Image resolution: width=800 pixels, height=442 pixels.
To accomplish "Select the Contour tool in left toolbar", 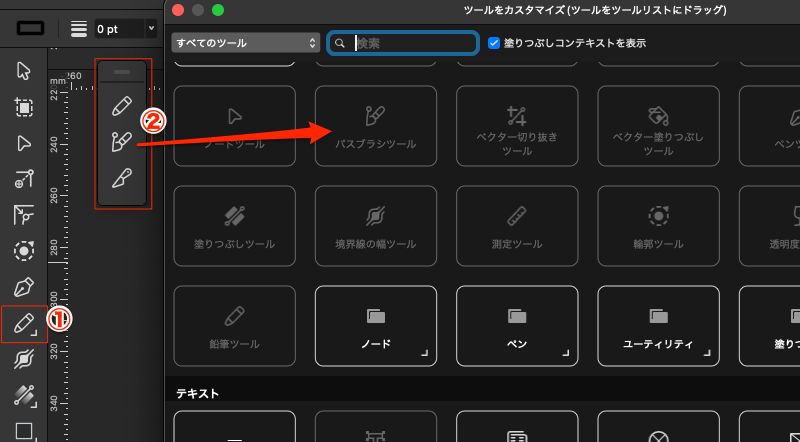I will click(25, 251).
